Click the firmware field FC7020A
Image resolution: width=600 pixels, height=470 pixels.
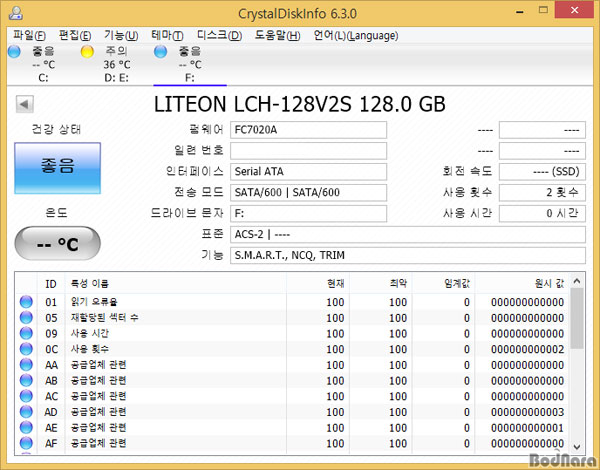pos(308,130)
